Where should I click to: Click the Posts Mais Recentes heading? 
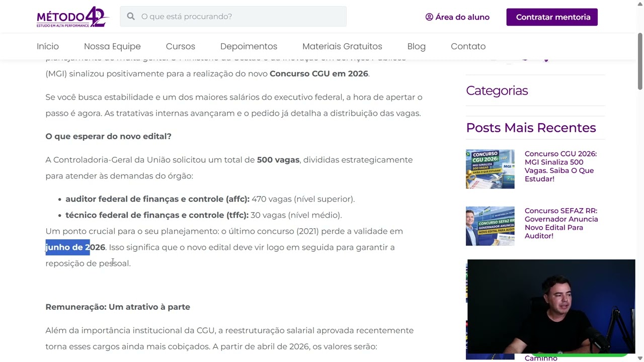(x=531, y=128)
